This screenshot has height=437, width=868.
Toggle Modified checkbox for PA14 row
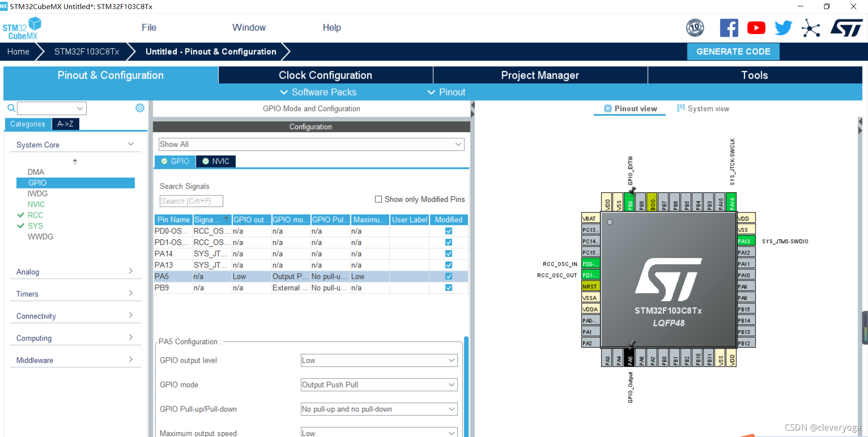[449, 253]
